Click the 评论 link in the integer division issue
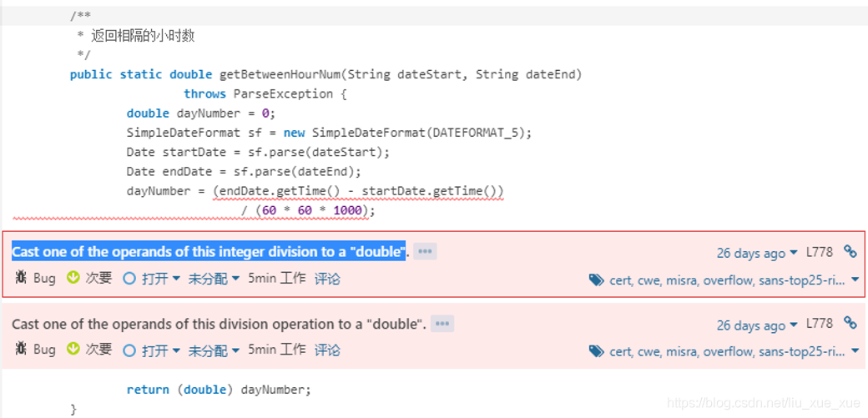Image resolution: width=868 pixels, height=418 pixels. (327, 279)
